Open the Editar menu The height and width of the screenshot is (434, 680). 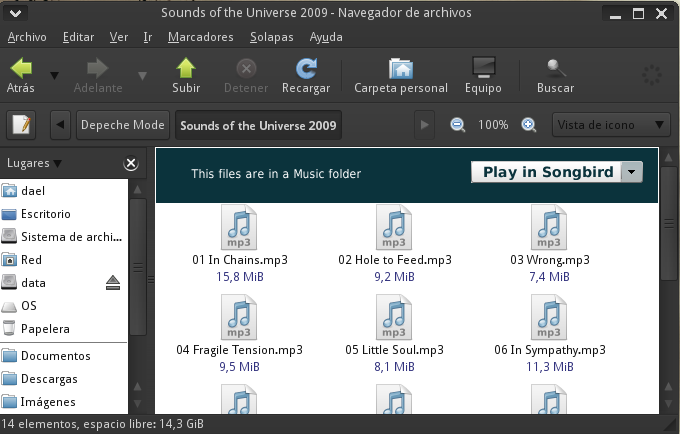(78, 37)
